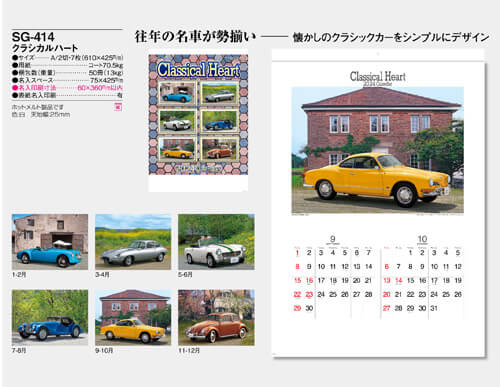Select the 7-8月 blue vintage car thumbnail
Viewport: 500px width, 387px height.
click(50, 317)
